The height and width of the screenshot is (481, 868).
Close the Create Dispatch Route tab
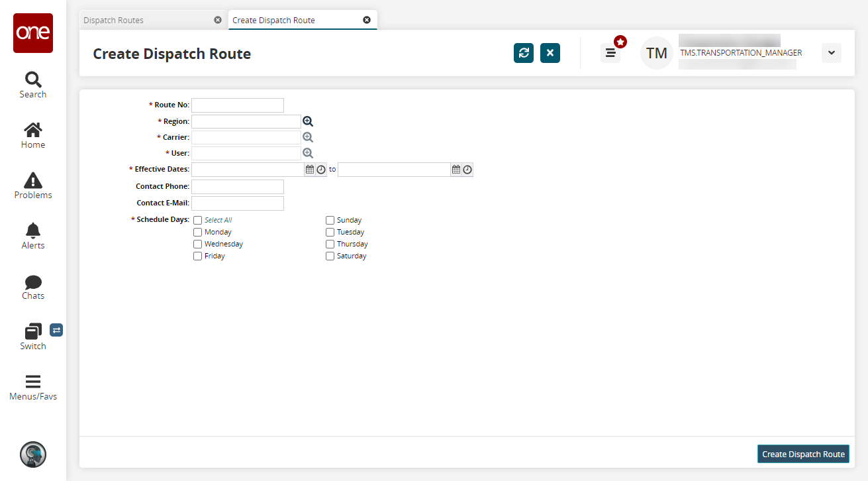coord(367,20)
